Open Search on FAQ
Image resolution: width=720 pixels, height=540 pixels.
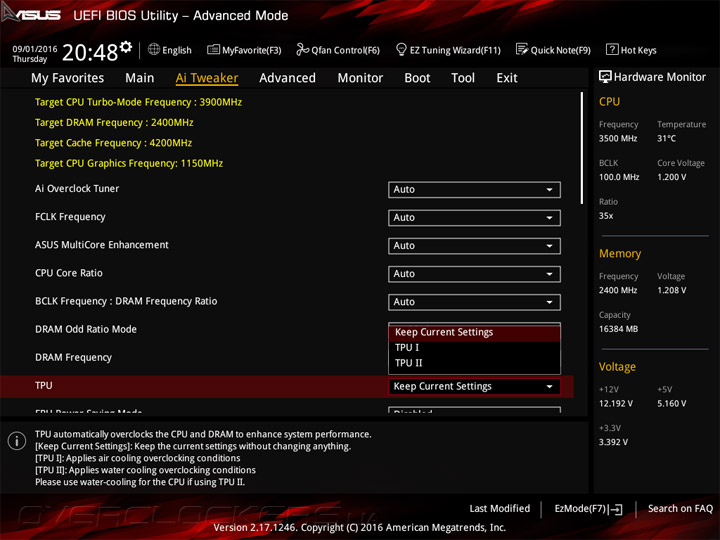point(680,508)
